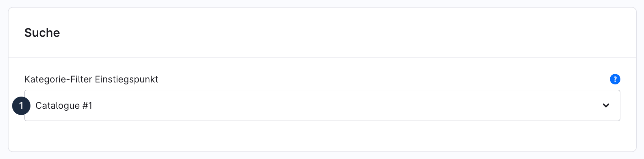Click the step marker 1 beside Catalogue

[21, 106]
